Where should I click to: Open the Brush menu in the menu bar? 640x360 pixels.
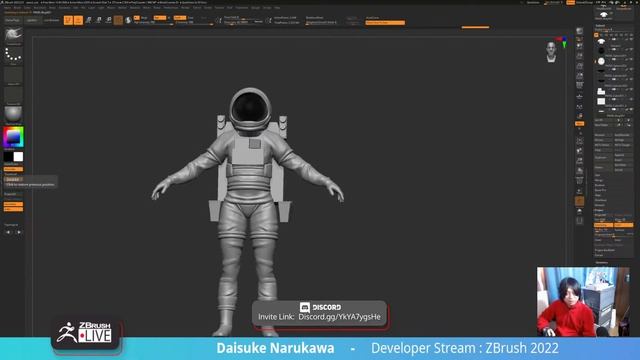point(17,7)
